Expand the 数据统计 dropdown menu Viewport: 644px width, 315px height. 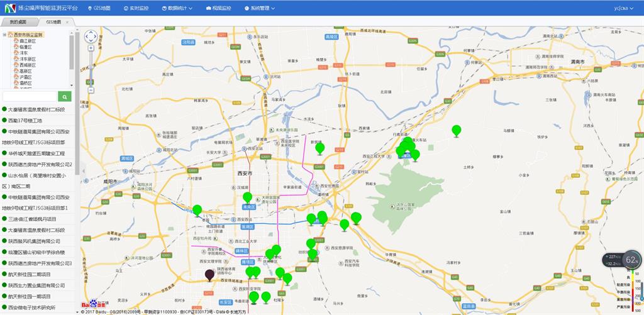point(177,8)
